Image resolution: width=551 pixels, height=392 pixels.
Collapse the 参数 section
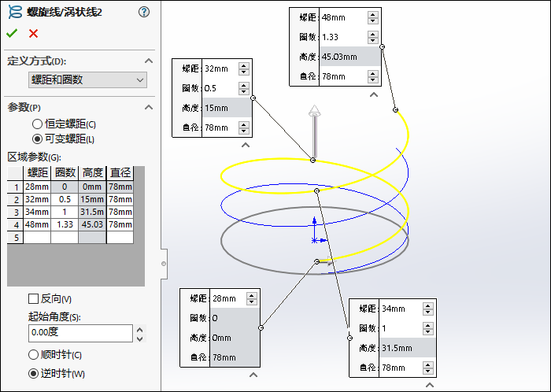pos(148,107)
